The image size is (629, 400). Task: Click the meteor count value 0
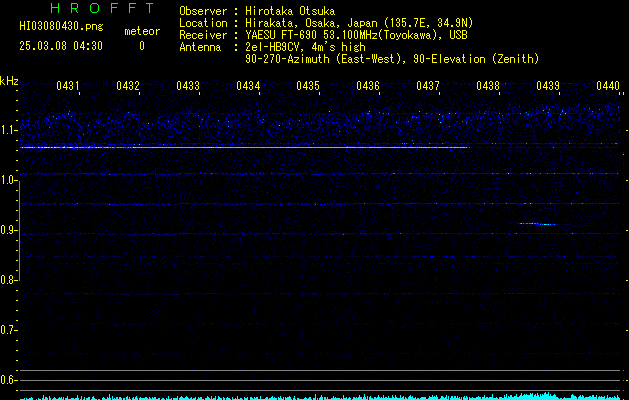click(x=142, y=46)
